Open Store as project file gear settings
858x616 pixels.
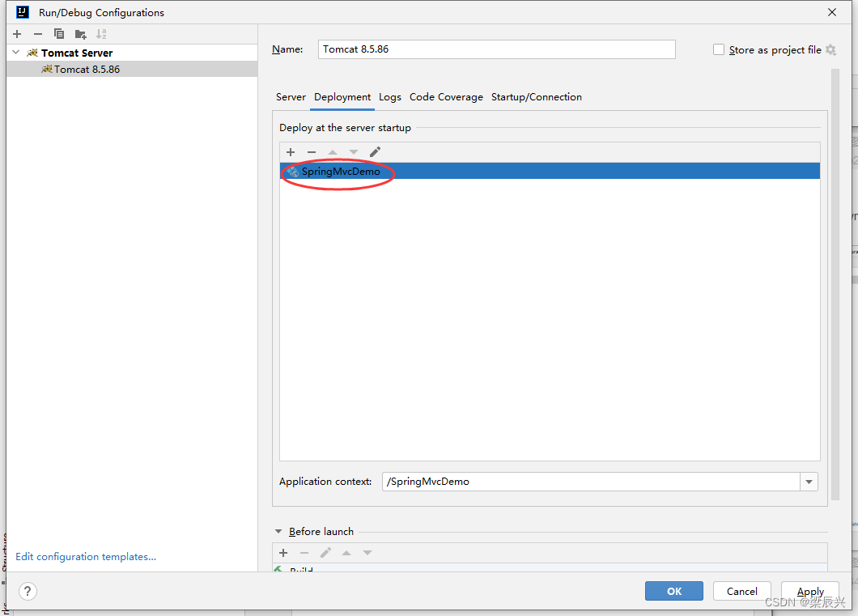(830, 50)
